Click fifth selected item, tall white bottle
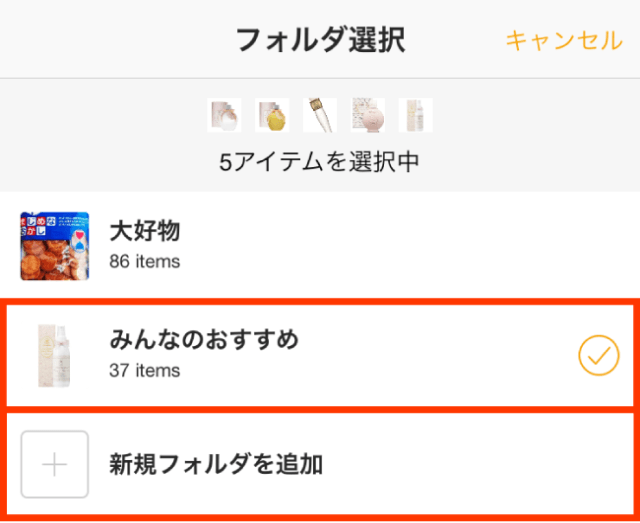 [415, 115]
